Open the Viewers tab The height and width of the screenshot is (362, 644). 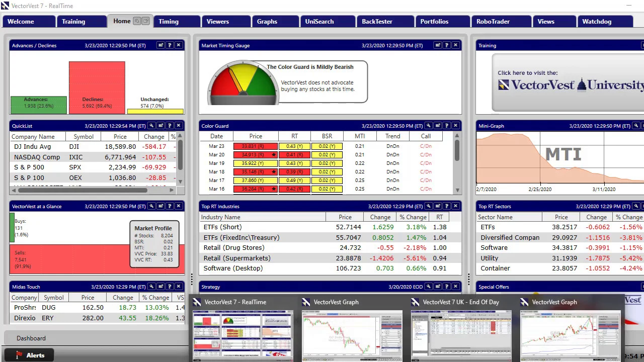point(226,22)
